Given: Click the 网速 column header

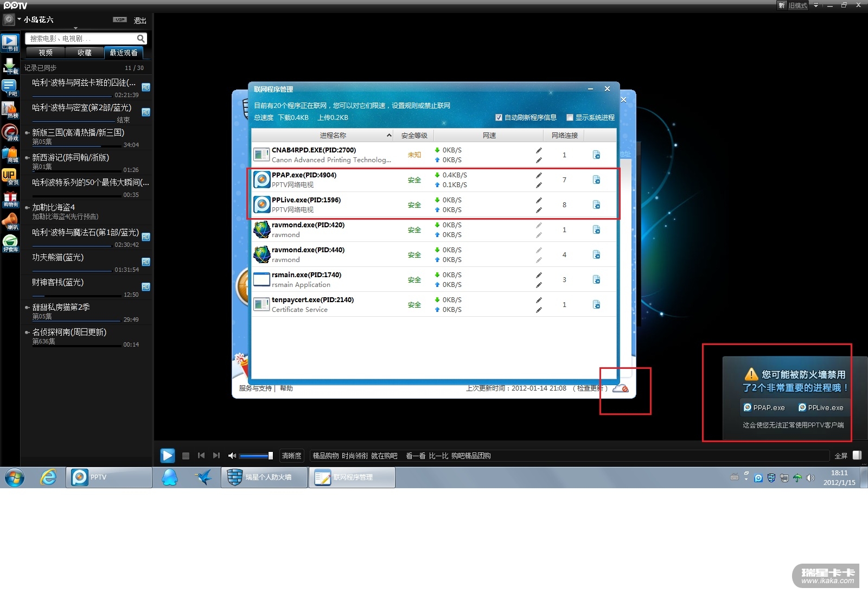Looking at the screenshot, I should pos(489,136).
